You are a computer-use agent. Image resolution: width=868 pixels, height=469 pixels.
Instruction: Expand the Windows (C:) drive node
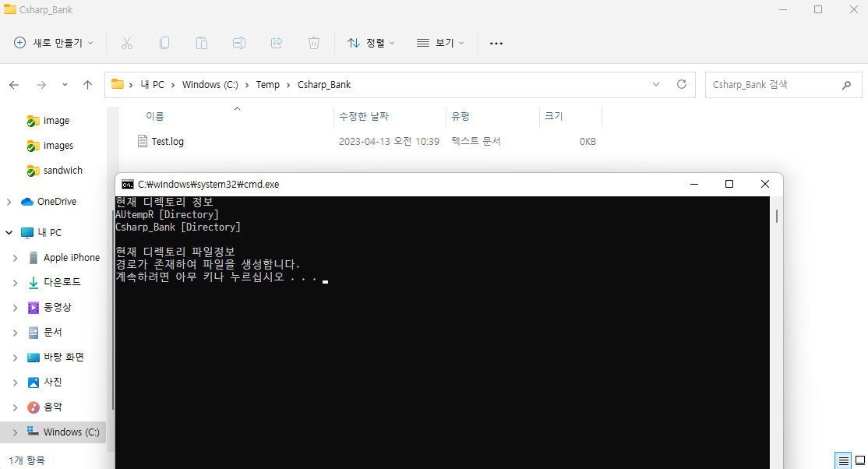pyautogui.click(x=15, y=432)
